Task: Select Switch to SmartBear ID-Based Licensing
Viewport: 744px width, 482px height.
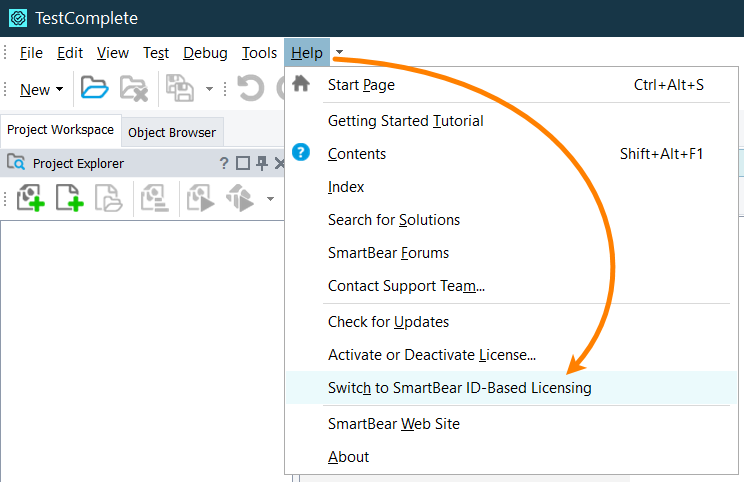Action: (459, 388)
